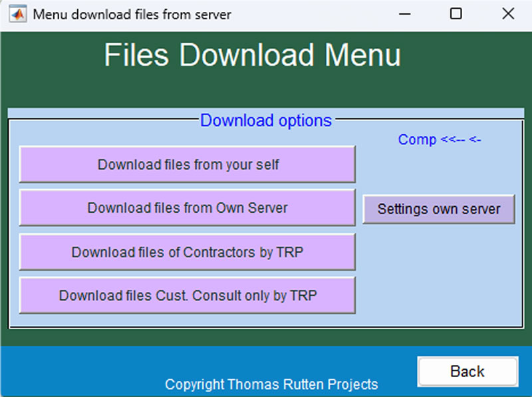The width and height of the screenshot is (532, 397).
Task: Click the green header area beside the heading
Action: tap(465, 60)
